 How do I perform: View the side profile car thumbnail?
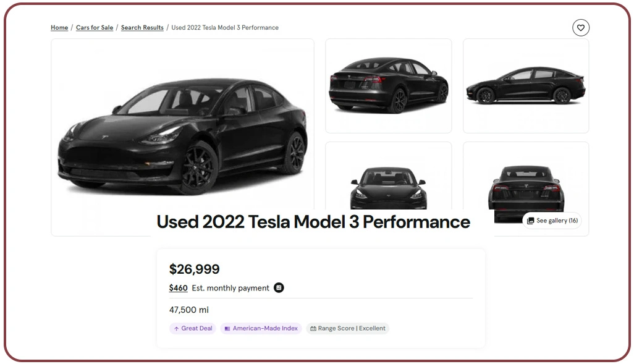pos(525,85)
